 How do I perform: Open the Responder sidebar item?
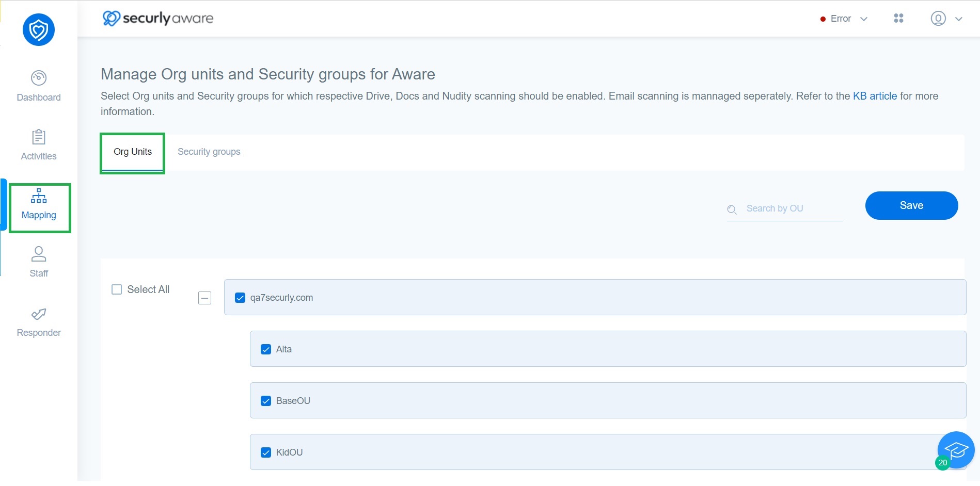coord(39,322)
